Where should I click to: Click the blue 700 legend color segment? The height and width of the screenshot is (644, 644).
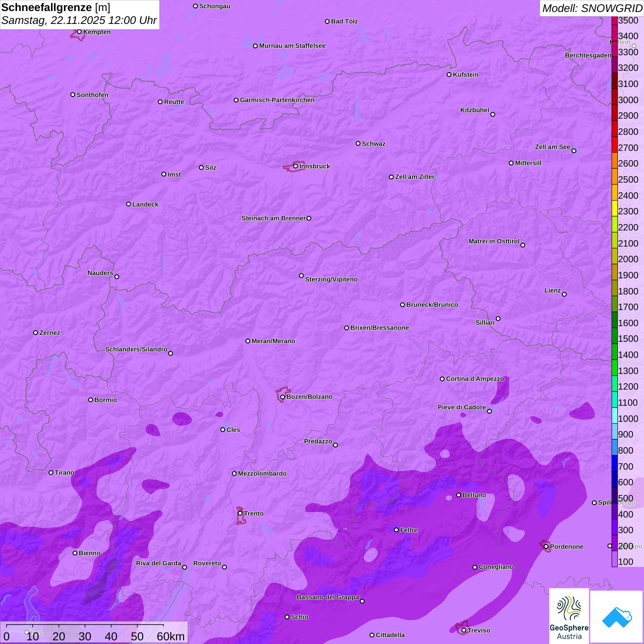click(x=615, y=463)
